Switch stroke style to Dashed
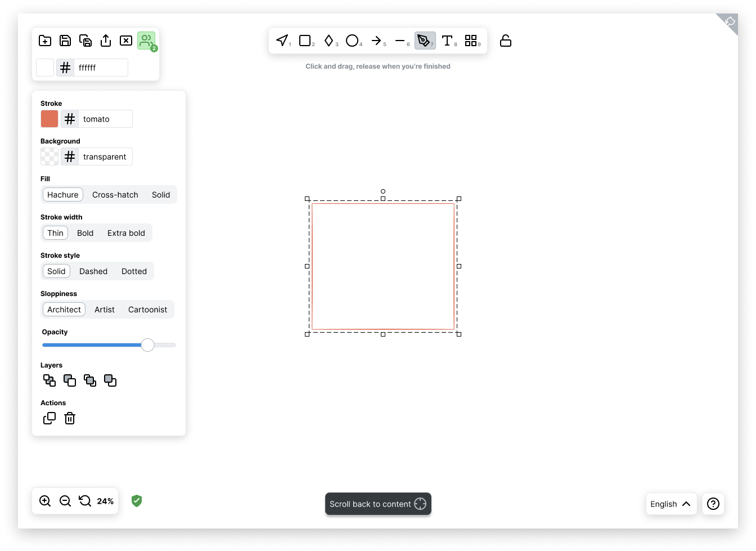756x551 pixels. click(93, 271)
